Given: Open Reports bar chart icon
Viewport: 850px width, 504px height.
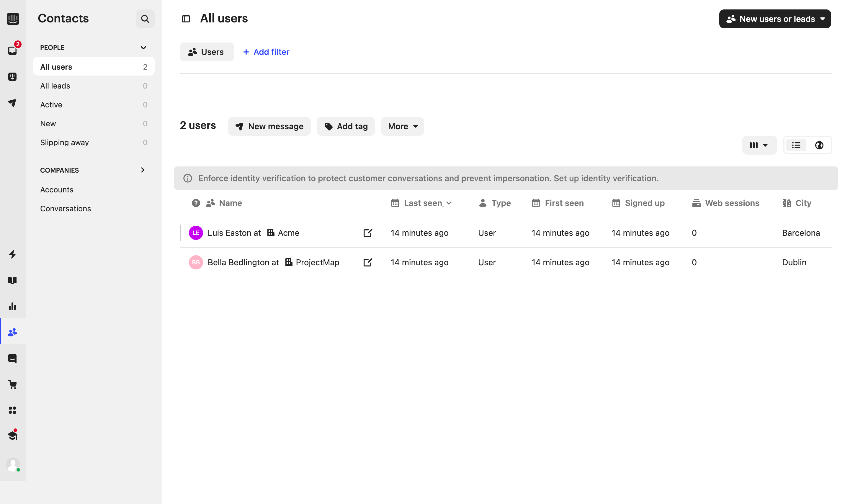Looking at the screenshot, I should tap(13, 306).
